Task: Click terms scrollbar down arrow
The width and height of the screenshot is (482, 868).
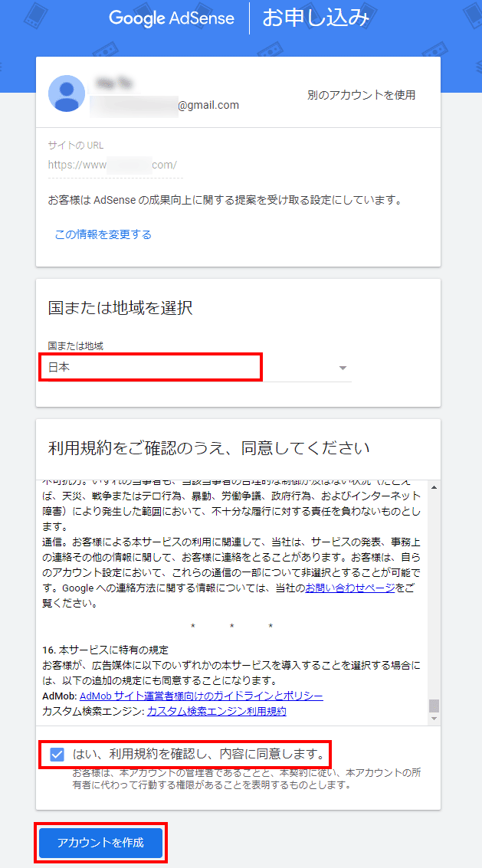Action: 434,718
